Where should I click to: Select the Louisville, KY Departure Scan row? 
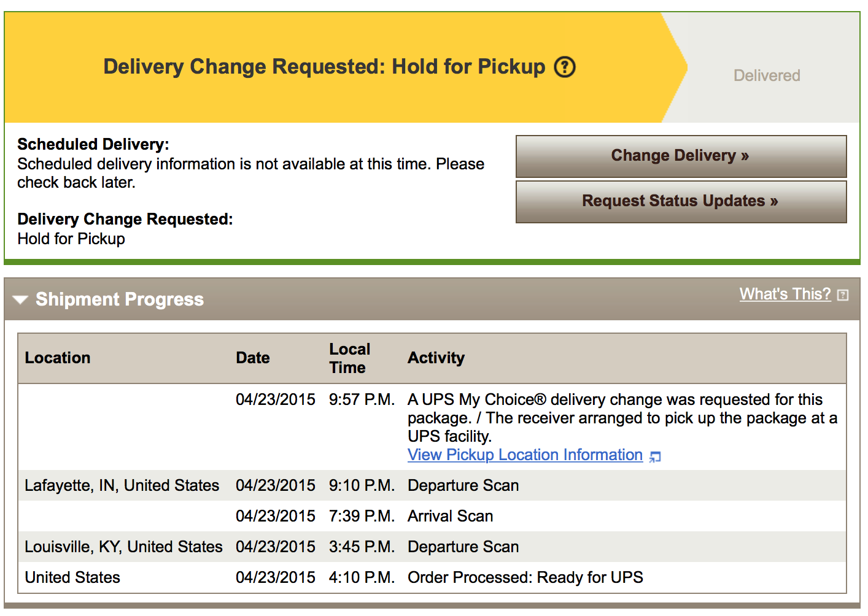point(432,547)
